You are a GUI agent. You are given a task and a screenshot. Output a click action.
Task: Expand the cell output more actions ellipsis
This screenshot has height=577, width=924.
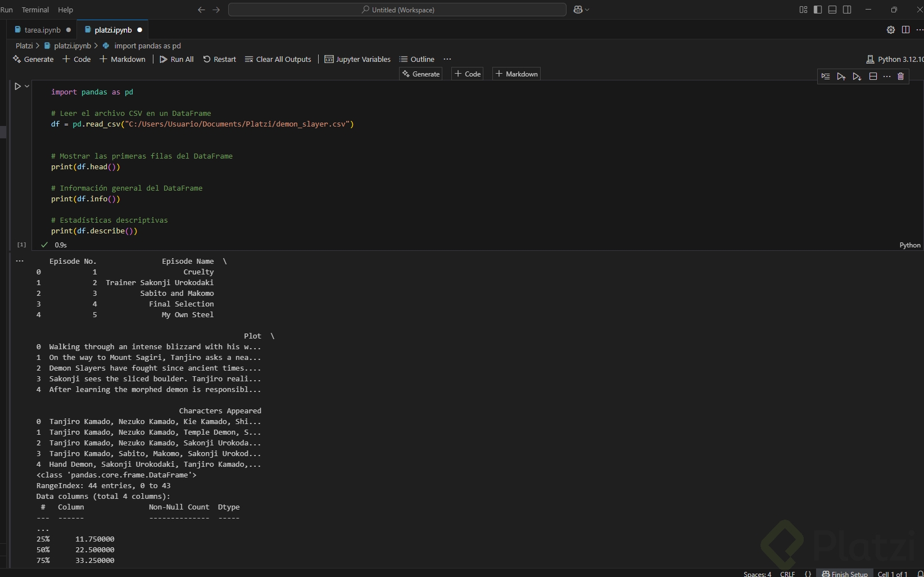(20, 261)
